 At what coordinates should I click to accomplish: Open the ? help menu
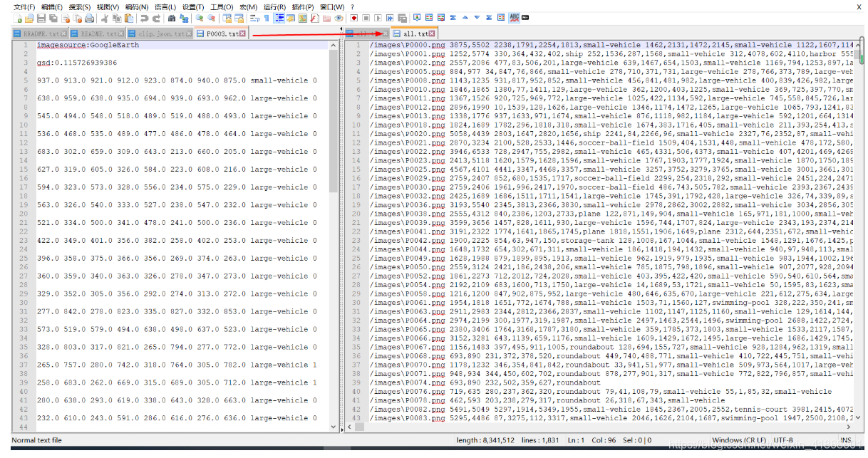click(352, 7)
